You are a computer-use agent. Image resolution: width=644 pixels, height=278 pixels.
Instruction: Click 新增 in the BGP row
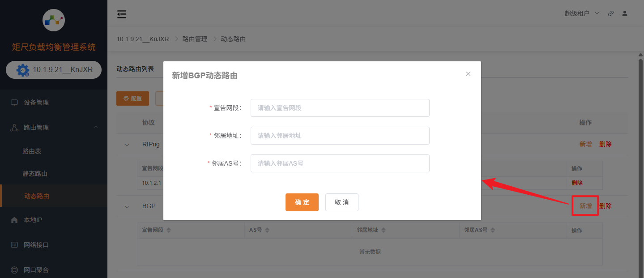pos(586,206)
